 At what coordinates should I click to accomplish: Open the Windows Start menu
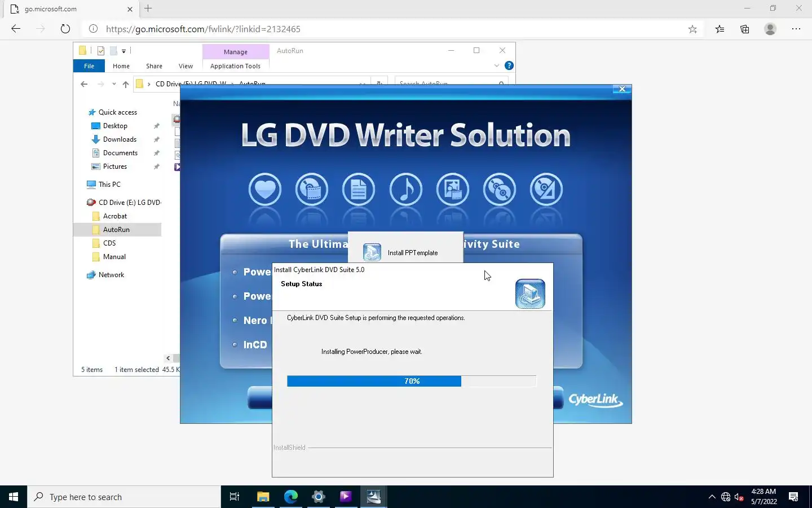click(x=14, y=497)
